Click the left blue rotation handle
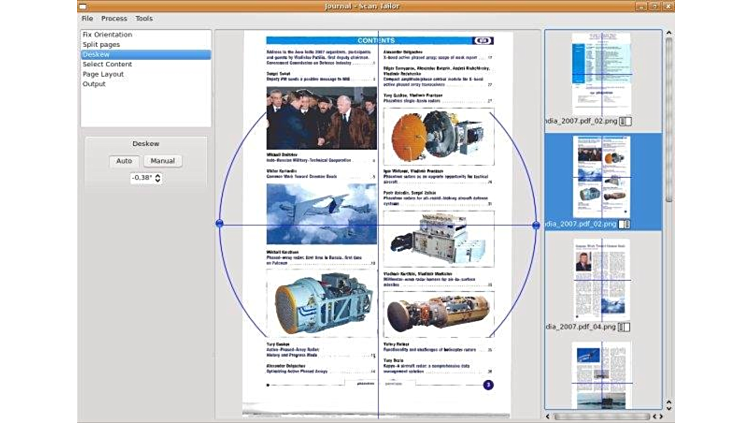 coord(220,224)
